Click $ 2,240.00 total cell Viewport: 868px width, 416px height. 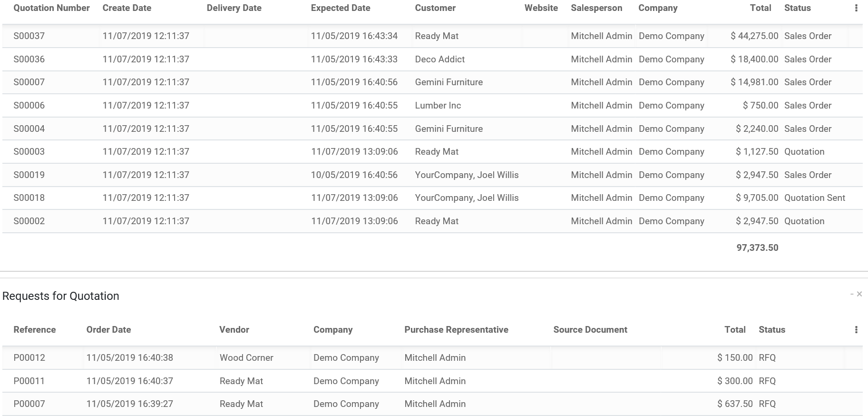coord(757,129)
